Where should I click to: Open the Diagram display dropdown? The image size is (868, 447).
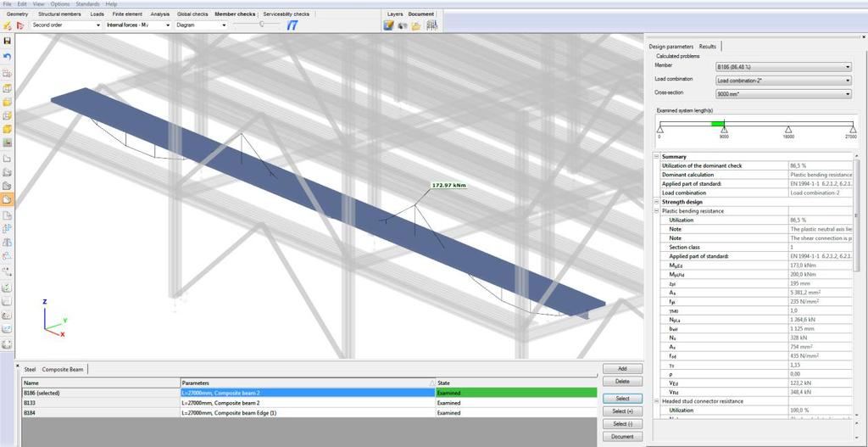pos(202,25)
